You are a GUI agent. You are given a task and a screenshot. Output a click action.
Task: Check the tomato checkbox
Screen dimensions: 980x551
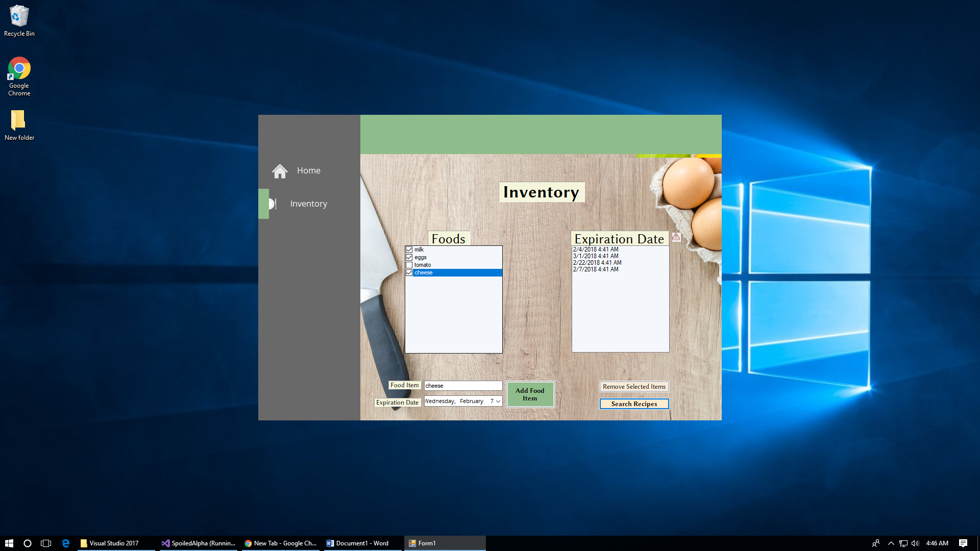[409, 265]
